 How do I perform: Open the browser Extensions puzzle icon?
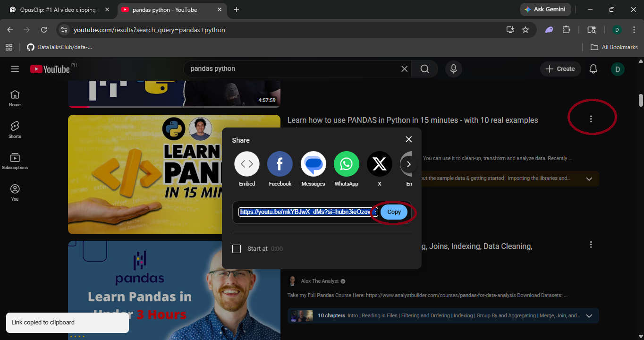click(567, 30)
